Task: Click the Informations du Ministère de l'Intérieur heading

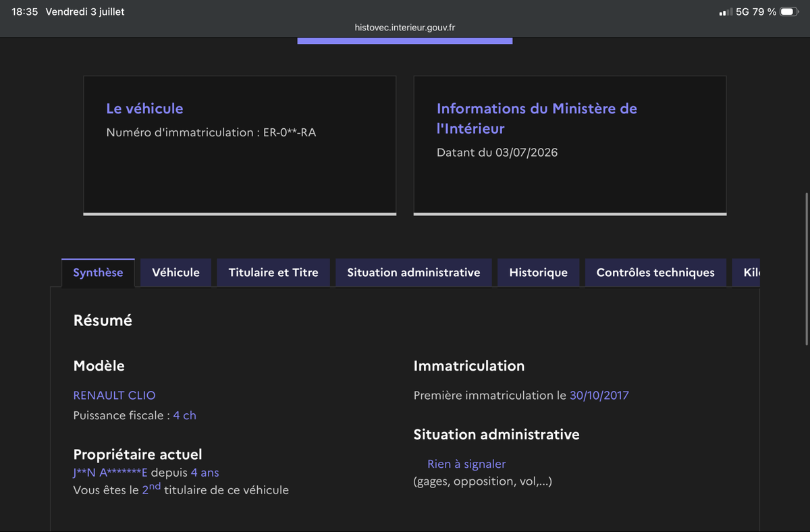Action: click(x=537, y=118)
